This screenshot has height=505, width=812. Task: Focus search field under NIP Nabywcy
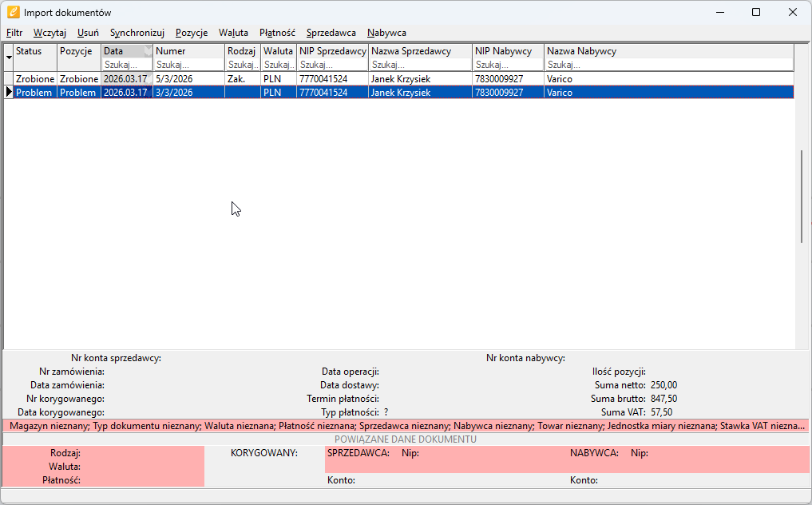point(508,65)
